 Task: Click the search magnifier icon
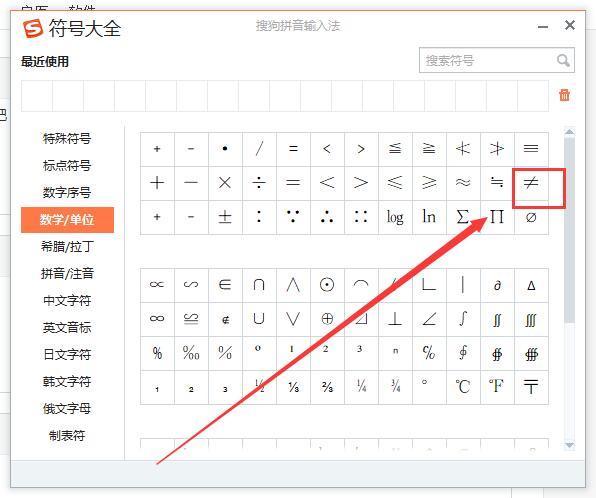[563, 60]
